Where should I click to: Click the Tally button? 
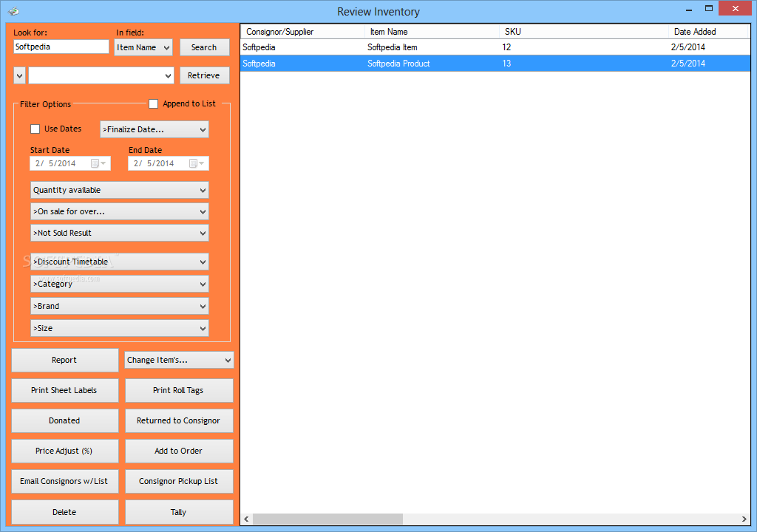pyautogui.click(x=179, y=512)
